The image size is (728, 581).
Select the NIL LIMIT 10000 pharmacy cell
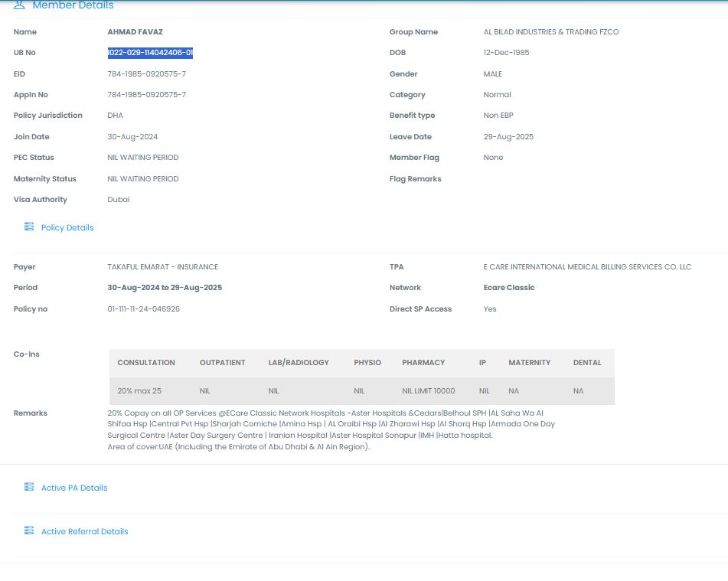click(x=428, y=391)
